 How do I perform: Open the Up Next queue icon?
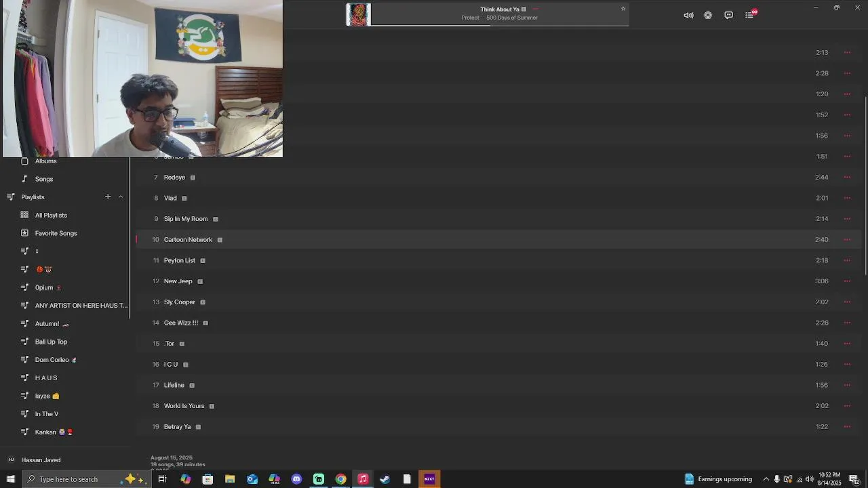pyautogui.click(x=749, y=15)
